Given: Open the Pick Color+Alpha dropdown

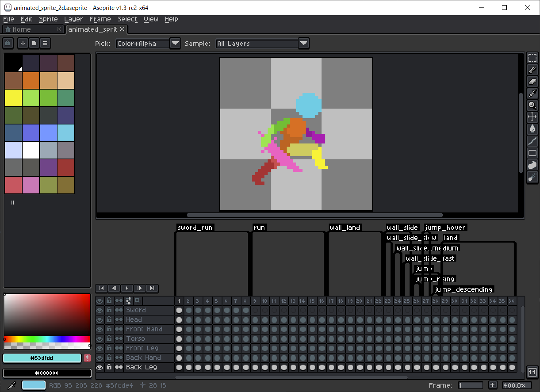Looking at the screenshot, I should (x=175, y=43).
